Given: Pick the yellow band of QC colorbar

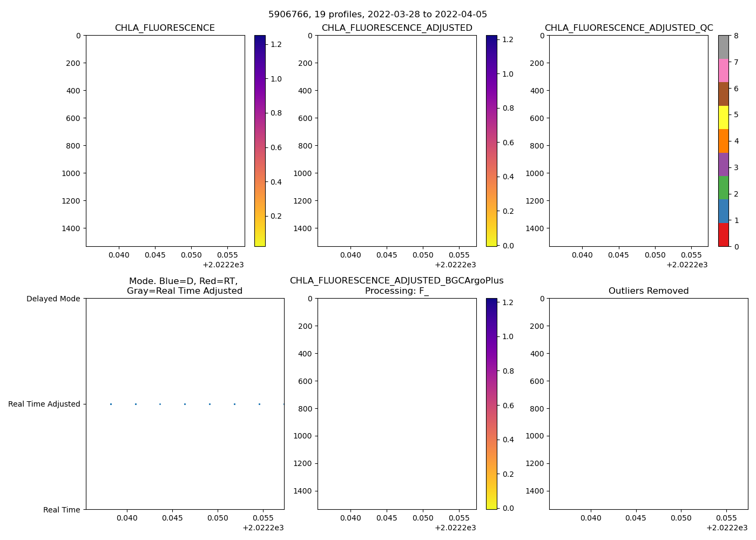Looking at the screenshot, I should coord(723,117).
